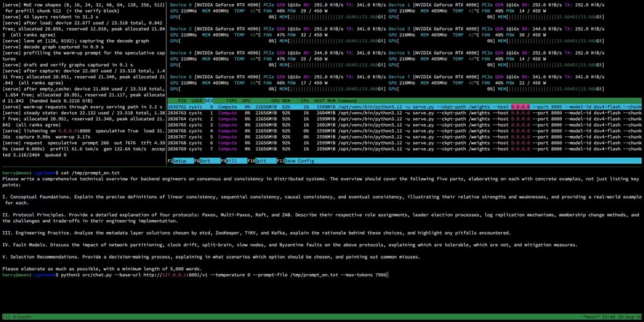
Task: Click the '[serve] listening on 0.0.0.0:8000' log line
Action: tap(83, 134)
